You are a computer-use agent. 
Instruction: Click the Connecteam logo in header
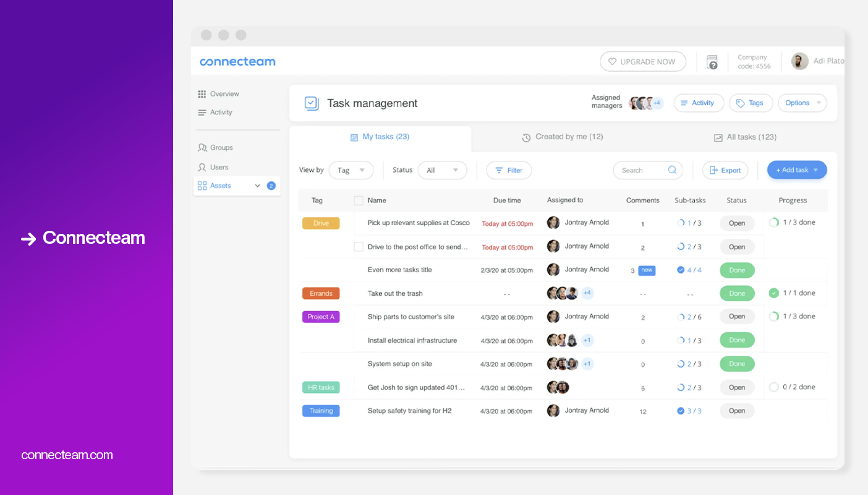(237, 61)
